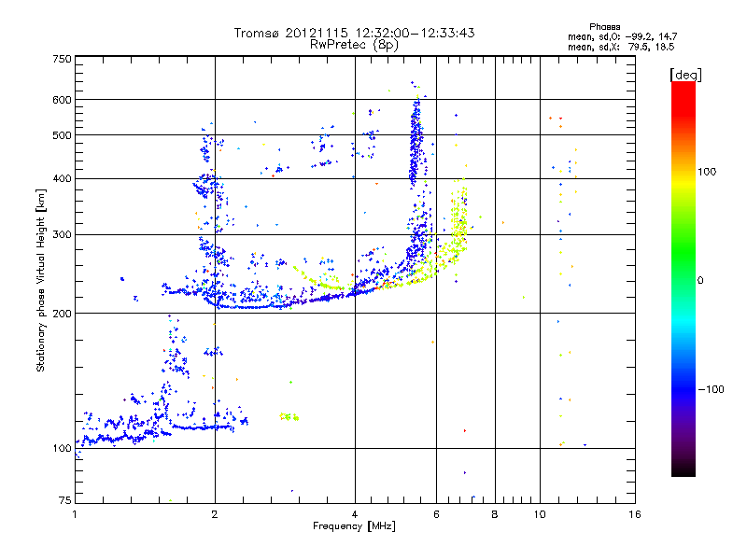747x560 pixels.
Task: Click the y-axis tick '100'
Action: click(62, 448)
